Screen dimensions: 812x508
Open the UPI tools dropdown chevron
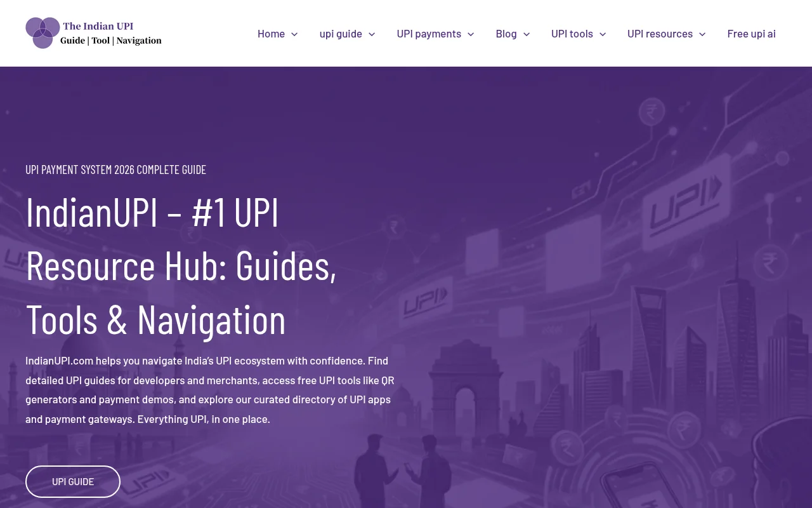click(x=602, y=34)
